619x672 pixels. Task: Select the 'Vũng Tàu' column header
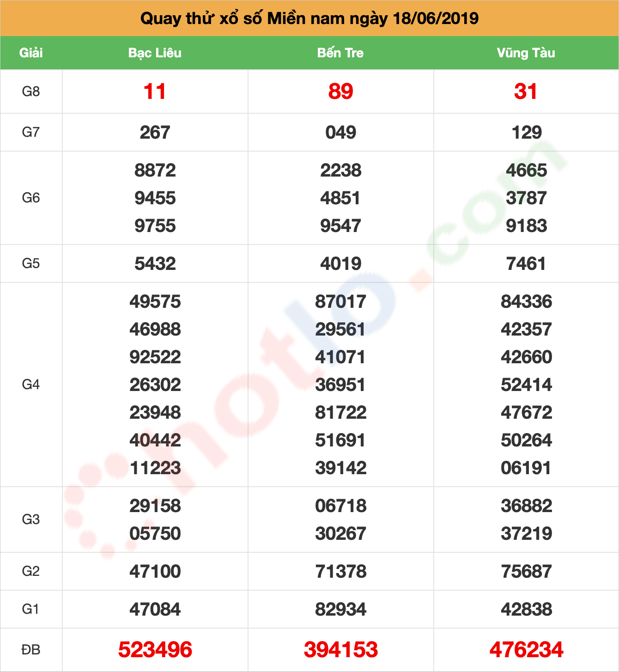point(526,53)
